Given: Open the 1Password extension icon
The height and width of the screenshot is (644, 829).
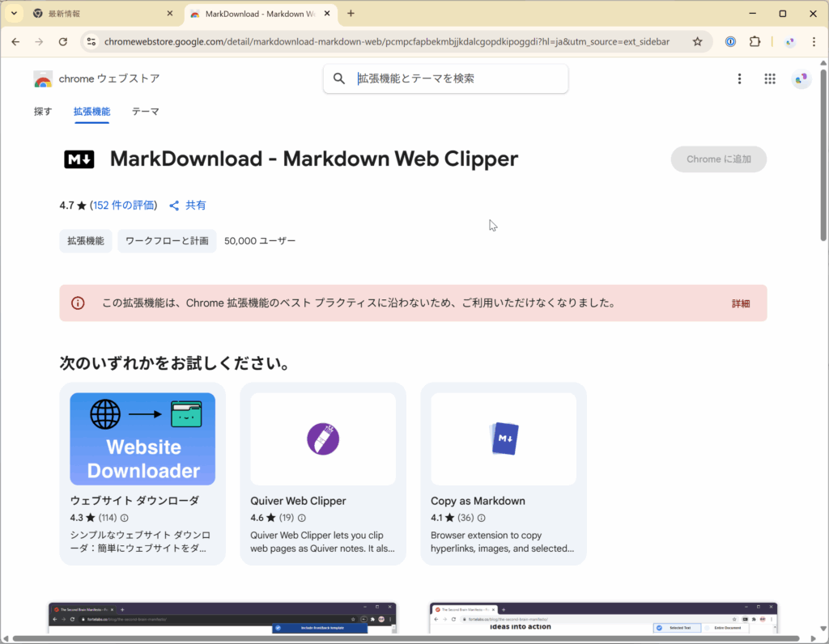Looking at the screenshot, I should click(x=730, y=42).
